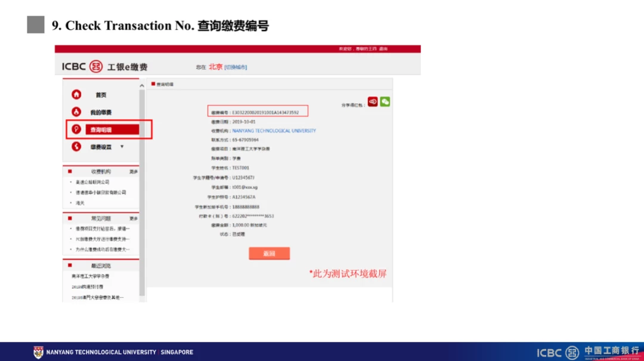Click the 常见问题 section heading
This screenshot has width=644, height=361.
click(101, 218)
